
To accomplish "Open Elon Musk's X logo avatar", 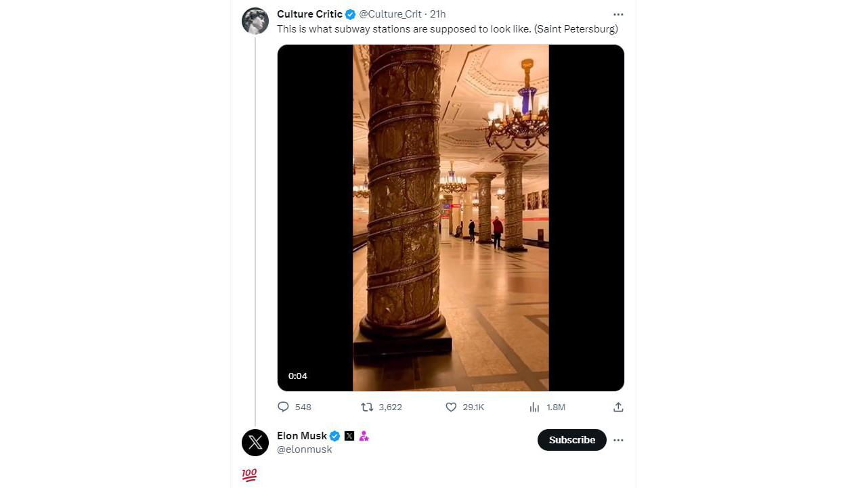I will click(255, 443).
